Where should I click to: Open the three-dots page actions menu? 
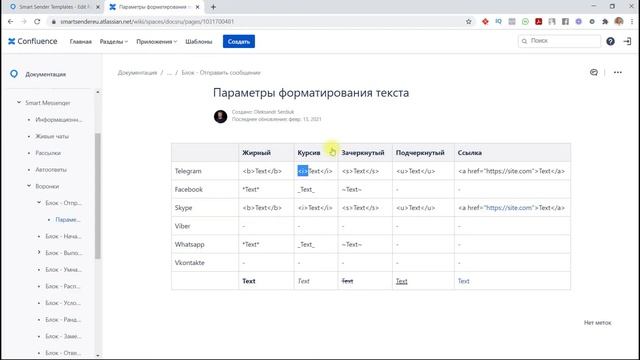coord(618,72)
